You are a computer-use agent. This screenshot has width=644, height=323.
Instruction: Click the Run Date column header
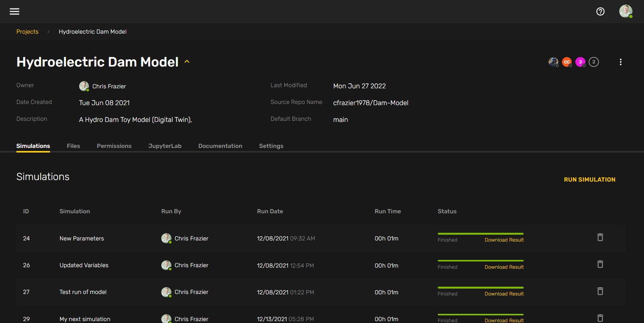pyautogui.click(x=270, y=211)
